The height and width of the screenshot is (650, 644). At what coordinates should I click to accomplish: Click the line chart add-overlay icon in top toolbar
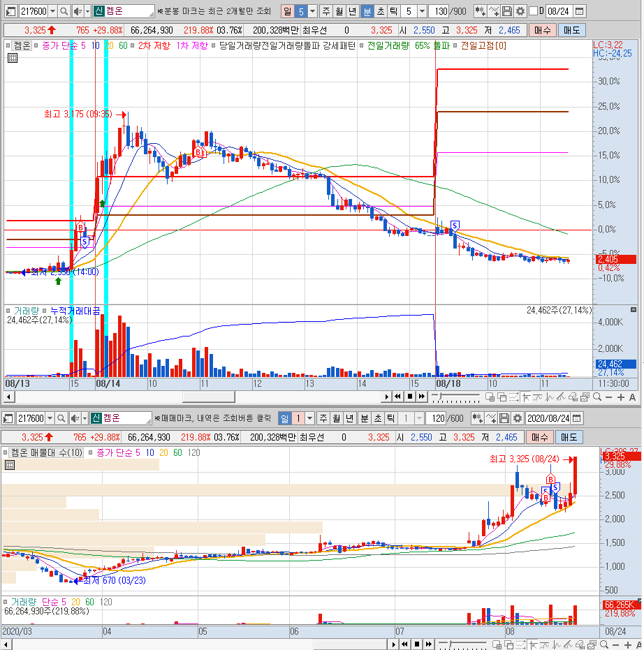tap(493, 11)
